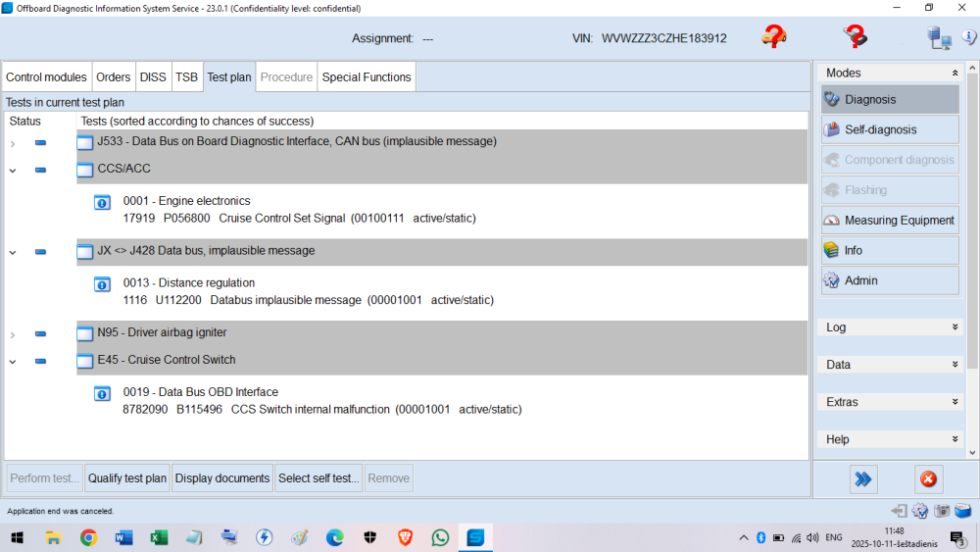Expand the N95 Driver airbag igniter entry
Viewport: 980px width, 552px height.
[x=13, y=334]
